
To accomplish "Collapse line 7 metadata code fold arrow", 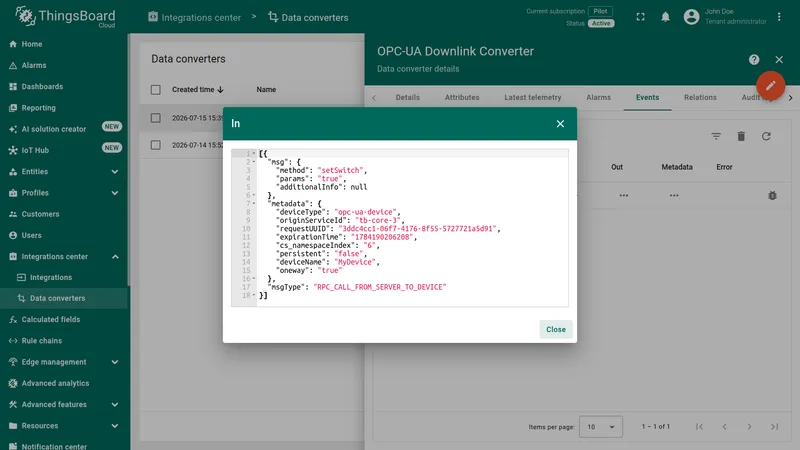I will (x=254, y=204).
